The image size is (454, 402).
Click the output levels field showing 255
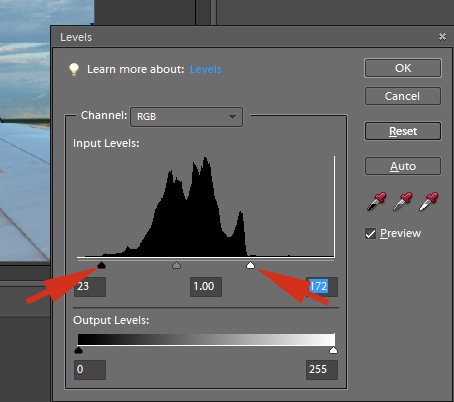pos(322,370)
